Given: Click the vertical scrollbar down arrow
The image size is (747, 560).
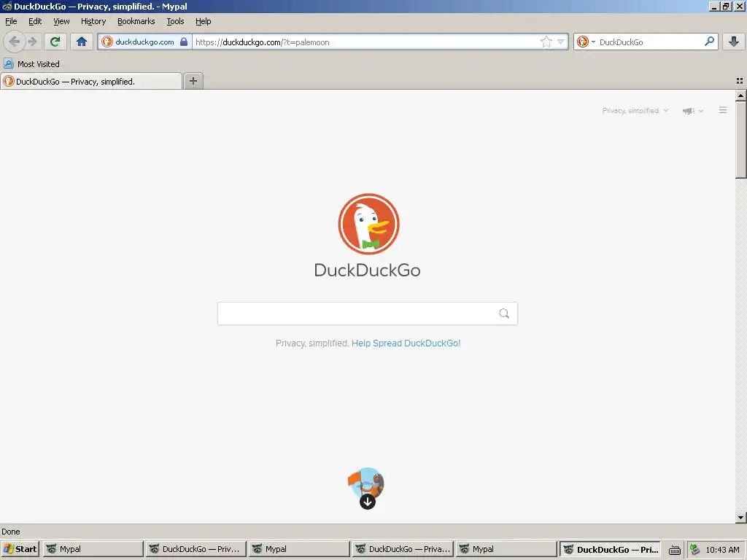Looking at the screenshot, I should pyautogui.click(x=741, y=517).
